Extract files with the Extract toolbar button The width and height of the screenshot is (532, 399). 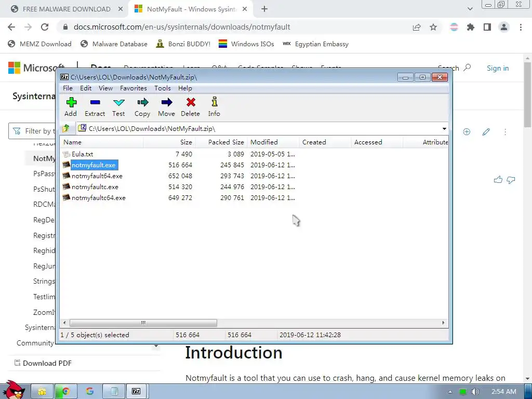pos(95,107)
